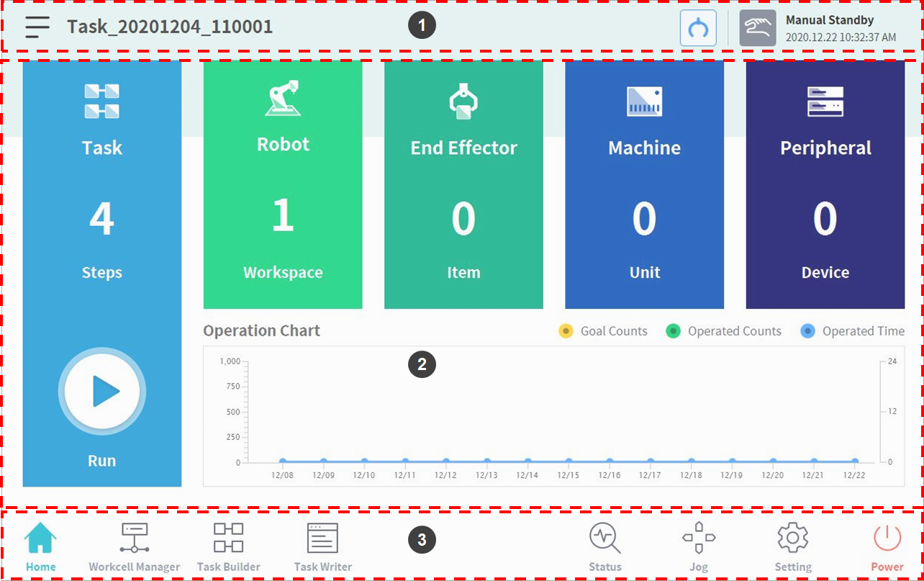Viewport: 924px width, 581px height.
Task: Open the Robot Workspace tile
Action: [x=283, y=184]
